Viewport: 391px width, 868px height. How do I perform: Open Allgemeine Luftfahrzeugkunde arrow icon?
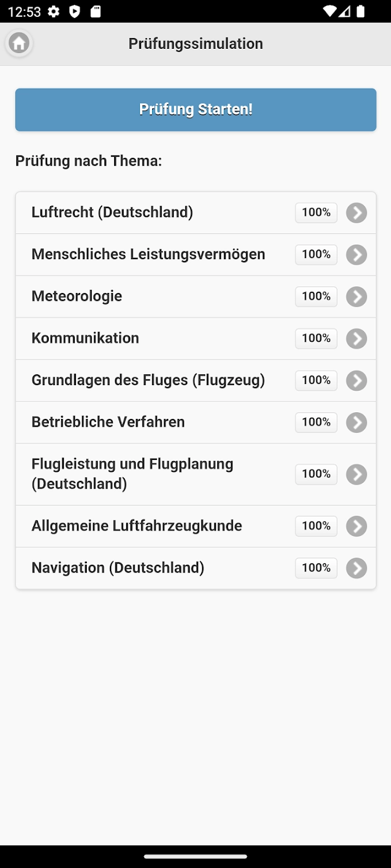pos(357,526)
